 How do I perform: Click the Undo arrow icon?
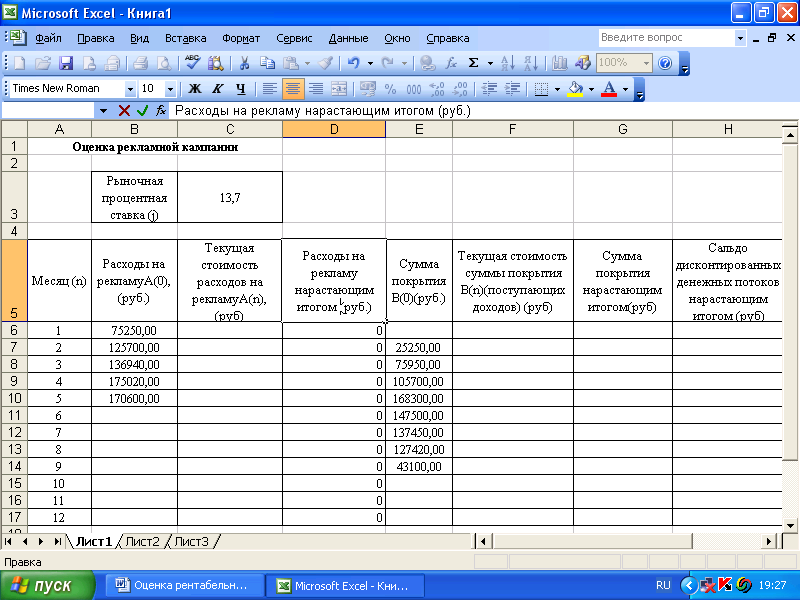point(354,63)
